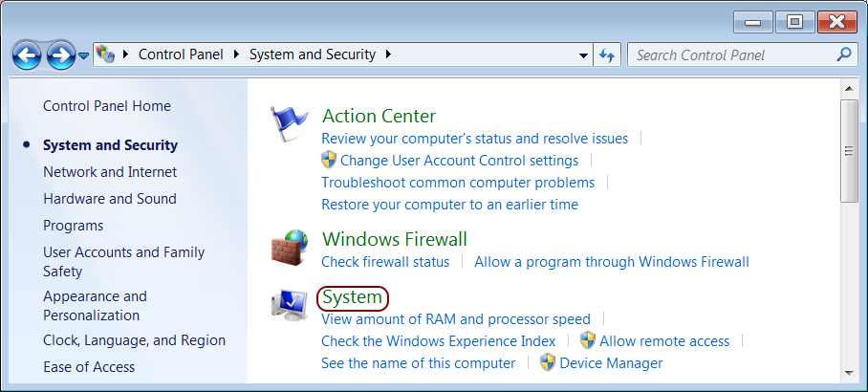The height and width of the screenshot is (392, 868).
Task: Open the System computer monitor icon
Action: pos(290,306)
